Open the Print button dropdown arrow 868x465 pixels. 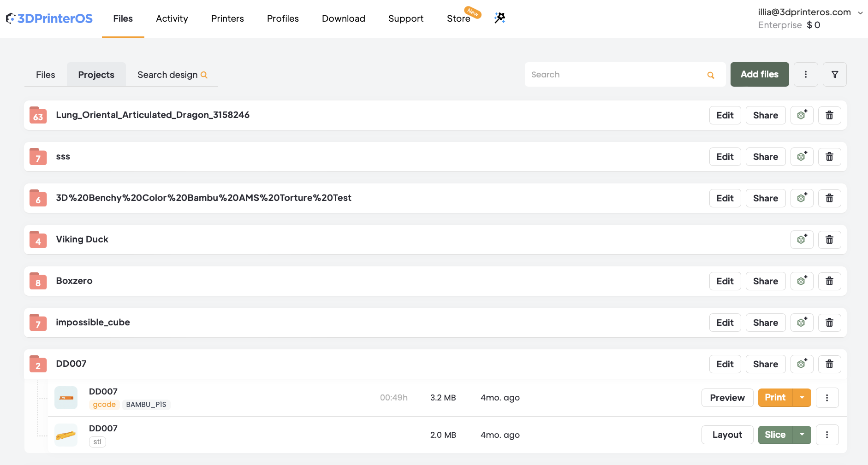coord(801,397)
